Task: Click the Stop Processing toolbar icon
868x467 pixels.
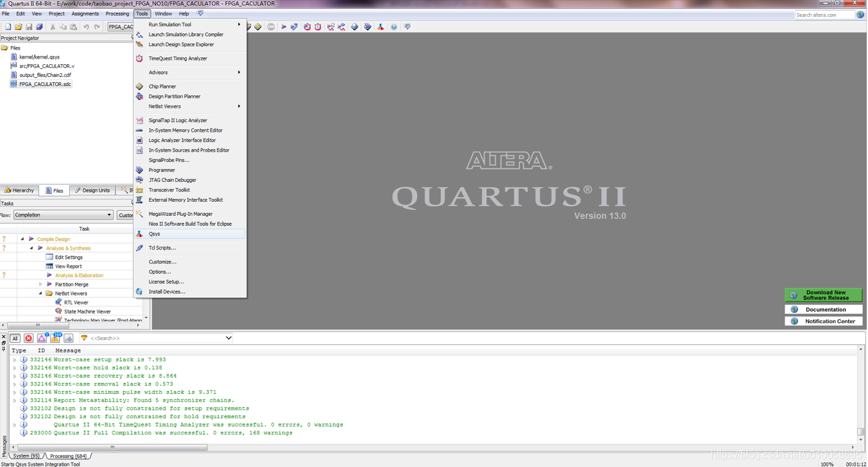Action: point(271,27)
